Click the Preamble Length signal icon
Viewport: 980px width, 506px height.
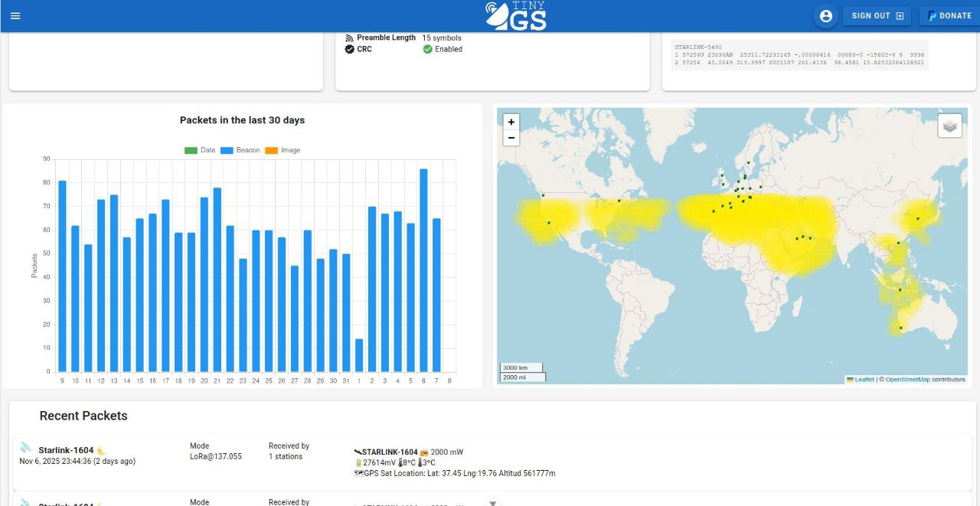[349, 38]
